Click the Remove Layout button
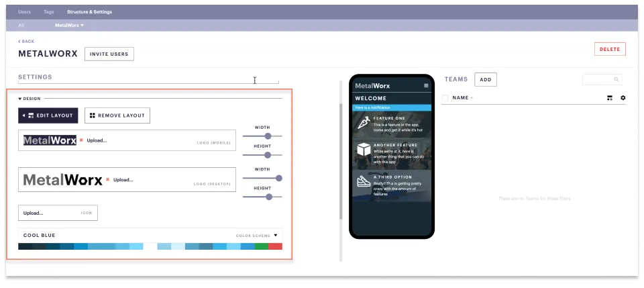This screenshot has width=644, height=288. [x=117, y=115]
